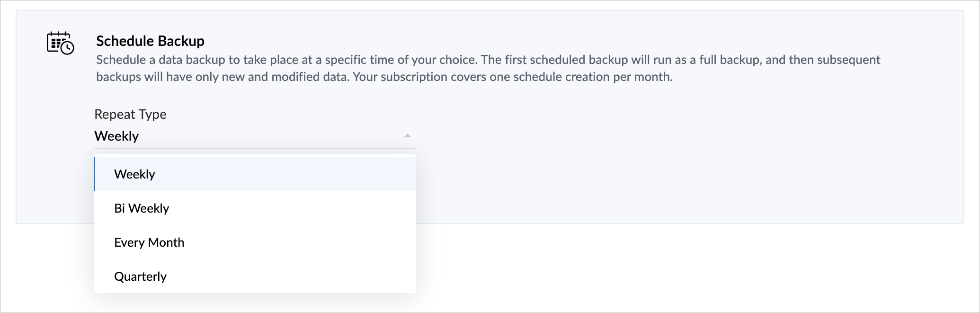Screen dimensions: 980x313
Task: Click the Schedule Backup calendar-clock icon
Action: [60, 43]
